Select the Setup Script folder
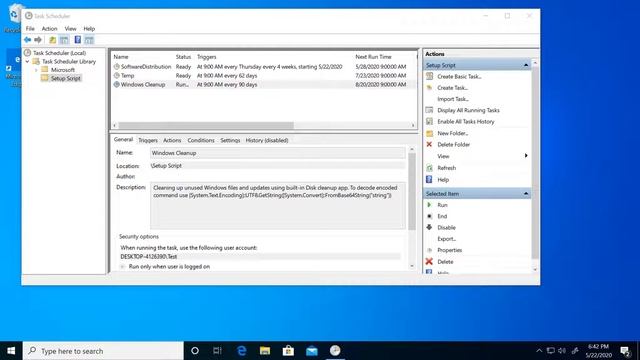 65,78
